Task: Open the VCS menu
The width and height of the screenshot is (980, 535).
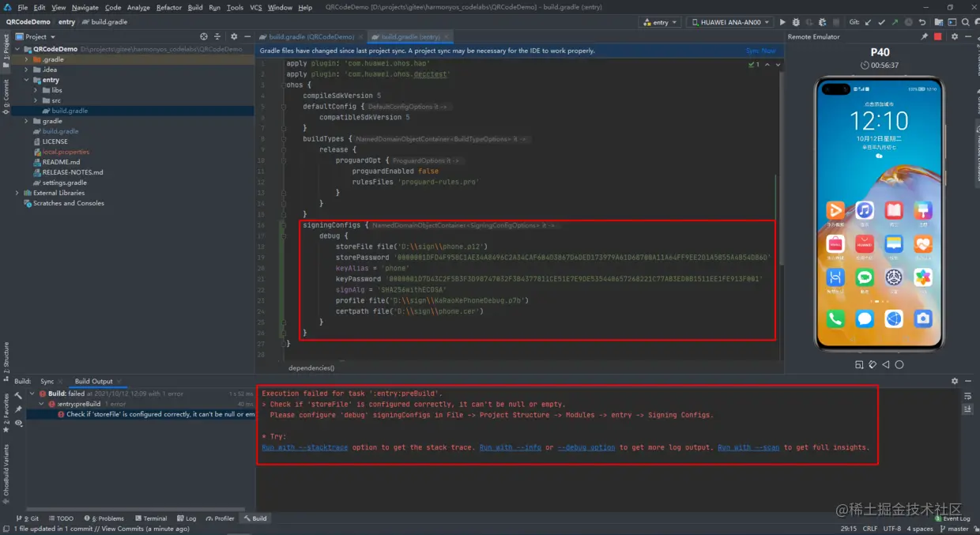Action: pos(255,7)
